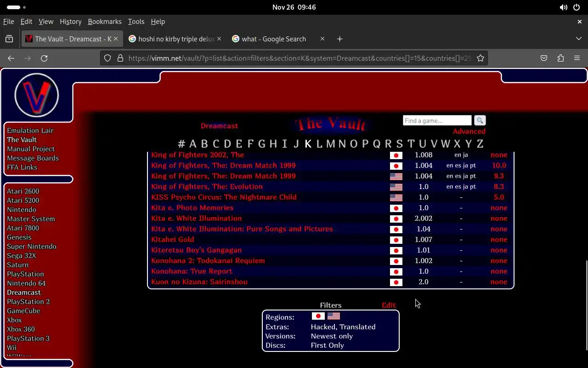Open the system volume icon
The width and height of the screenshot is (588, 368).
click(x=563, y=7)
